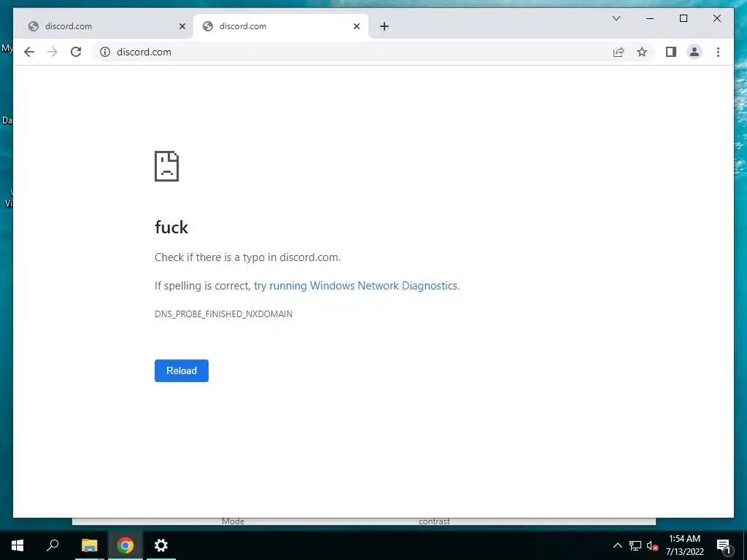
Task: Reload the page with toolbar refresh icon
Action: click(x=76, y=52)
